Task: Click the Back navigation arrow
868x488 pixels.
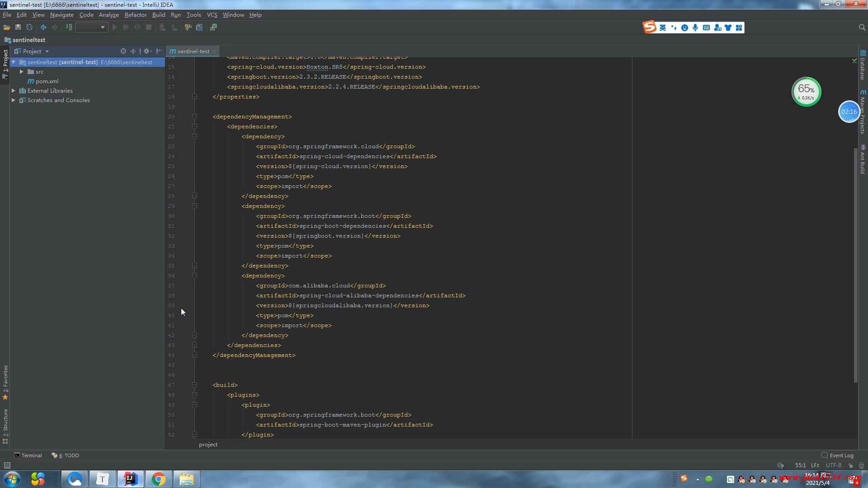Action: (x=43, y=28)
